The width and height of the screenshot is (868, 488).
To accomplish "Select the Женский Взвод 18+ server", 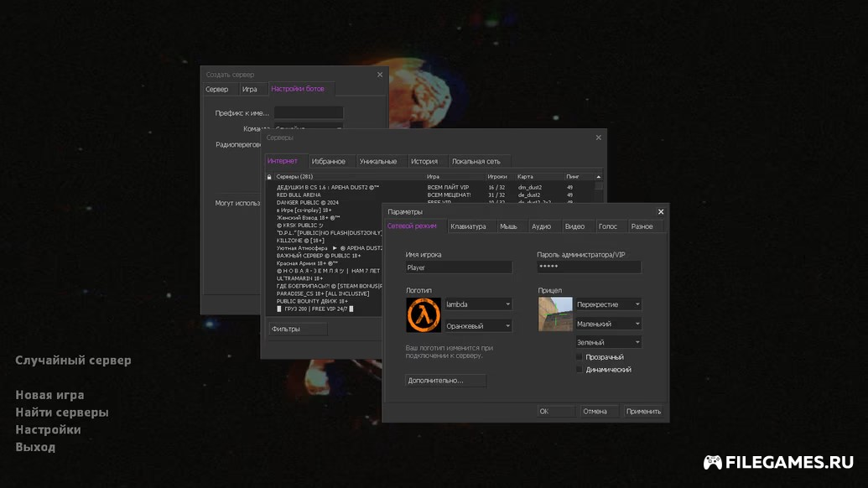I will (x=308, y=218).
